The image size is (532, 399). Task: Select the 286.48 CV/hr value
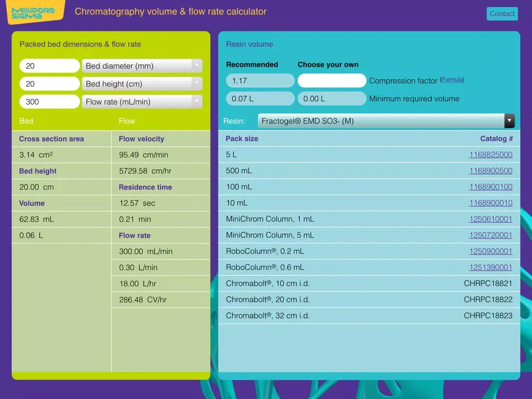tap(143, 300)
